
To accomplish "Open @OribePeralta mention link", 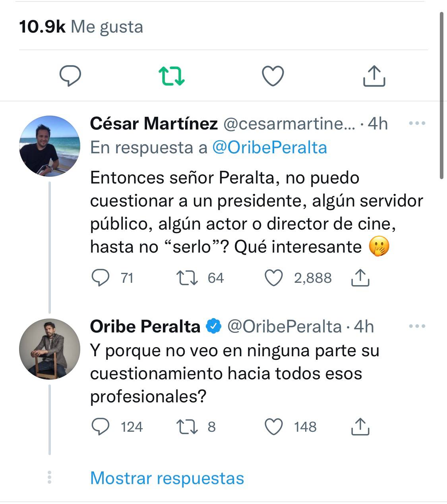I will pyautogui.click(x=269, y=147).
